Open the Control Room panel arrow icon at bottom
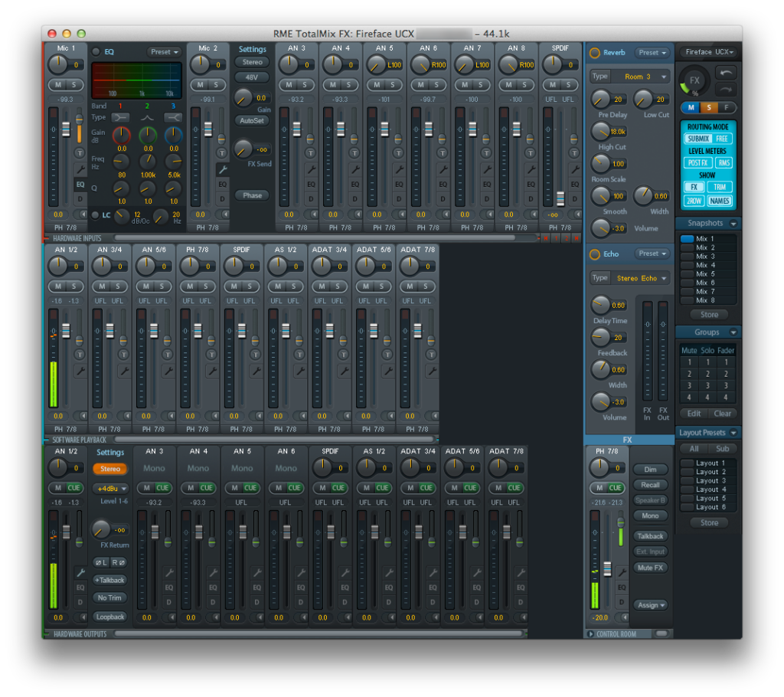Viewport: 784px width, 697px height. [x=590, y=633]
